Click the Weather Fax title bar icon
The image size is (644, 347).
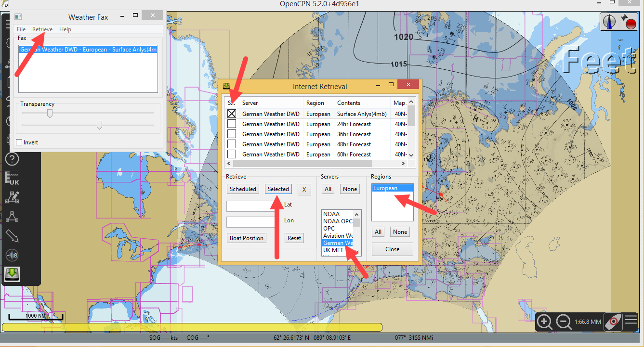click(18, 17)
